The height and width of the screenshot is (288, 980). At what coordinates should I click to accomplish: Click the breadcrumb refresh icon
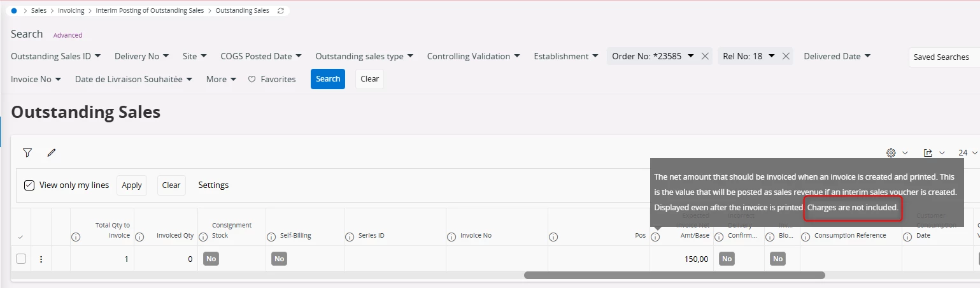point(281,11)
